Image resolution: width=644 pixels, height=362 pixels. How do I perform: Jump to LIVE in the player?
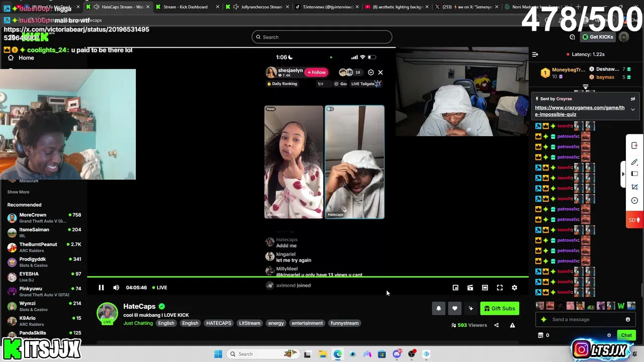(159, 288)
